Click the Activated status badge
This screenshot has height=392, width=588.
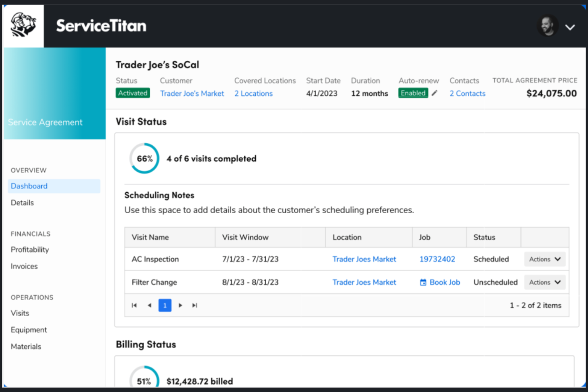133,93
